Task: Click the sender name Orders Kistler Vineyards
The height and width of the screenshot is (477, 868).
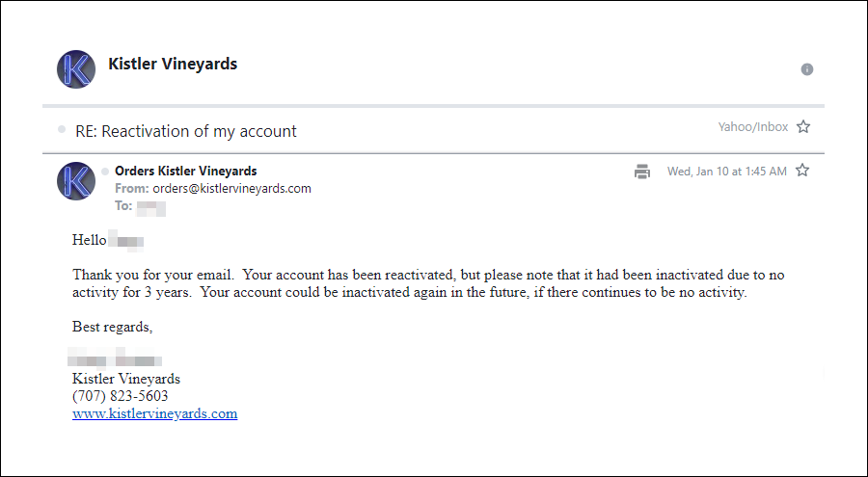Action: coord(185,171)
